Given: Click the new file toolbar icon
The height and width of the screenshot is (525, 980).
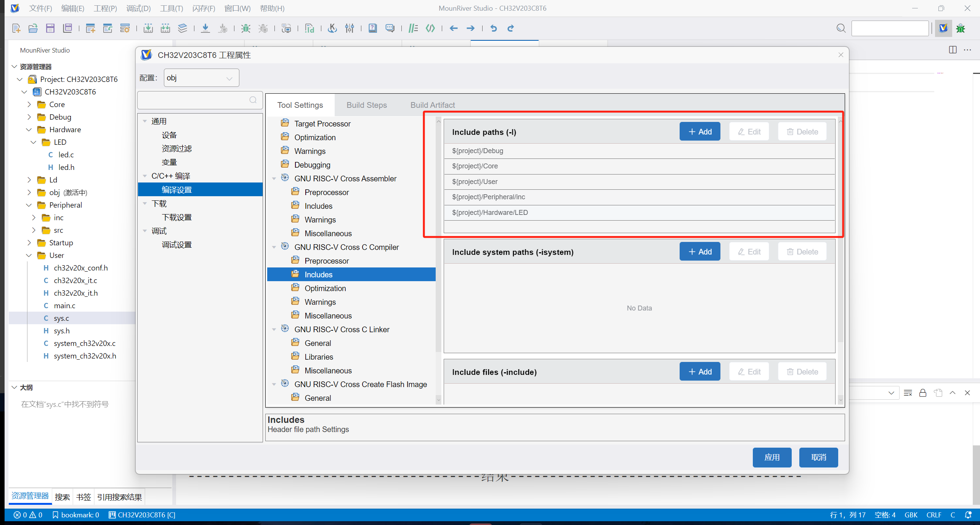Looking at the screenshot, I should 16,28.
